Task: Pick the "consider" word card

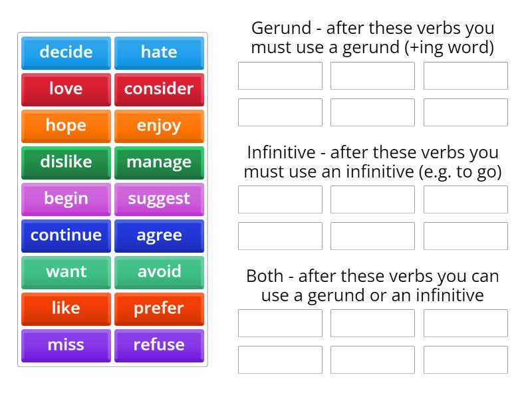Action: [x=159, y=89]
